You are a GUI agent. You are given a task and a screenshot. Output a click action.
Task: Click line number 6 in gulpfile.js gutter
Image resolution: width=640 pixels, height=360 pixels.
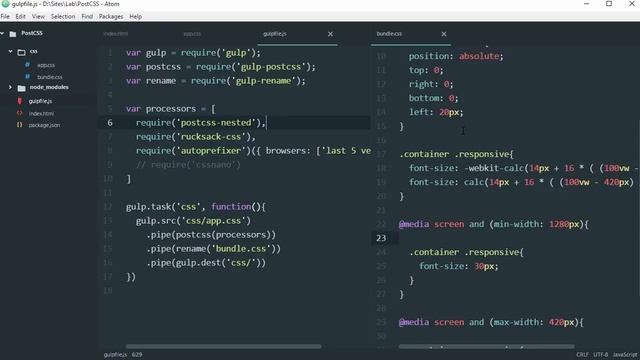110,123
